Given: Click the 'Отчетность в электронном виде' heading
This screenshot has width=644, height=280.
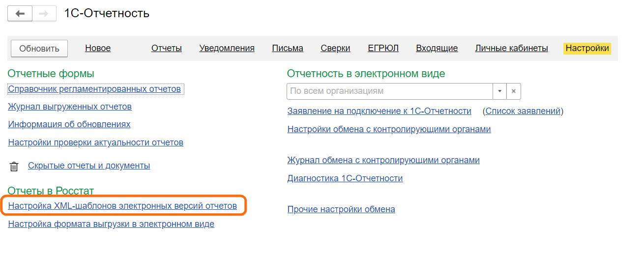Looking at the screenshot, I should tap(366, 74).
